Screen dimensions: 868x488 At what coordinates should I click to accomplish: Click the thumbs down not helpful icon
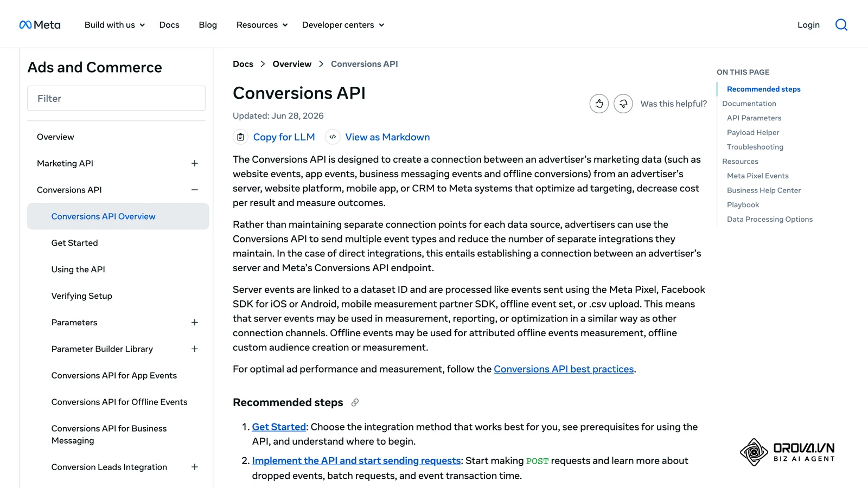coord(623,104)
